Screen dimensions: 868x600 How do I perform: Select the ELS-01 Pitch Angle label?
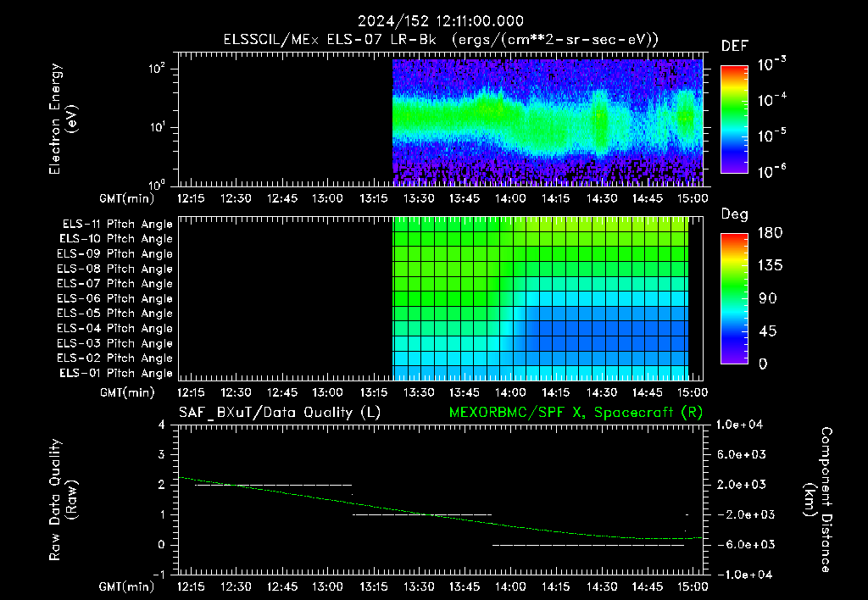[116, 373]
